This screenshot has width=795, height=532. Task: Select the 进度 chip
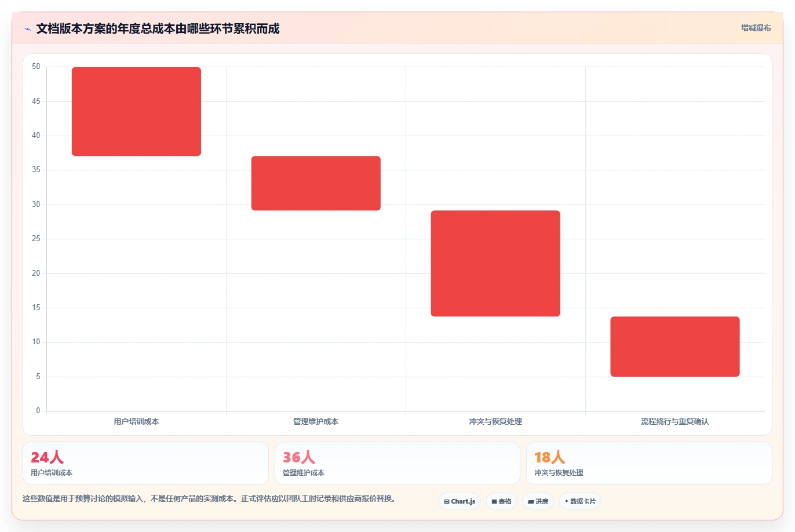(x=538, y=501)
